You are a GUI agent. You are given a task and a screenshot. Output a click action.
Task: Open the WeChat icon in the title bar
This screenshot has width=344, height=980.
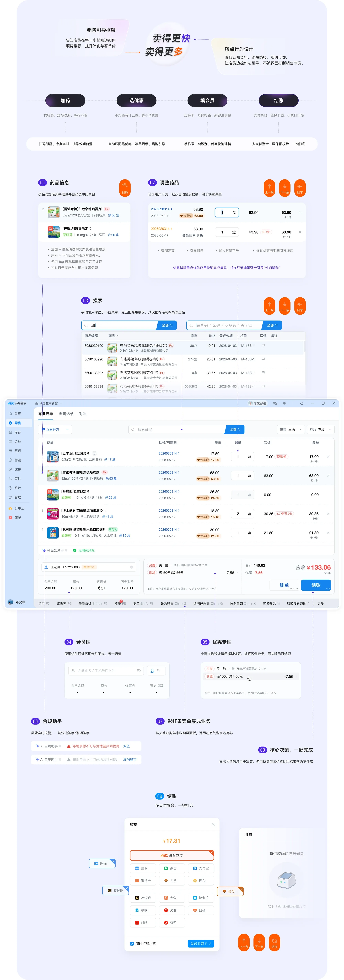[x=275, y=403]
